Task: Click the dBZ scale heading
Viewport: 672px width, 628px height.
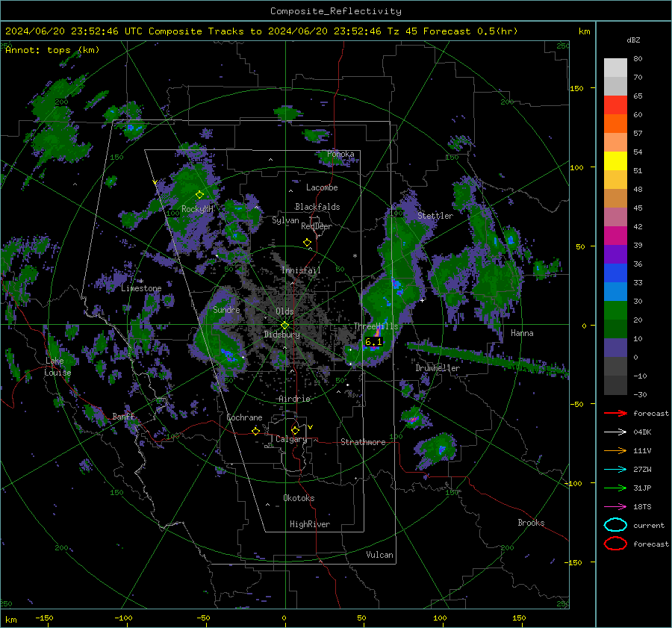Action: (633, 40)
